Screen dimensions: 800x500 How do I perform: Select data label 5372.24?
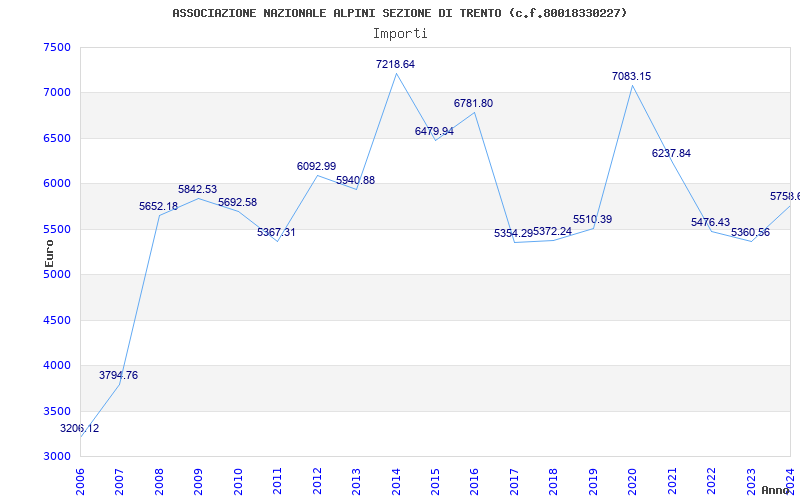[x=553, y=232]
